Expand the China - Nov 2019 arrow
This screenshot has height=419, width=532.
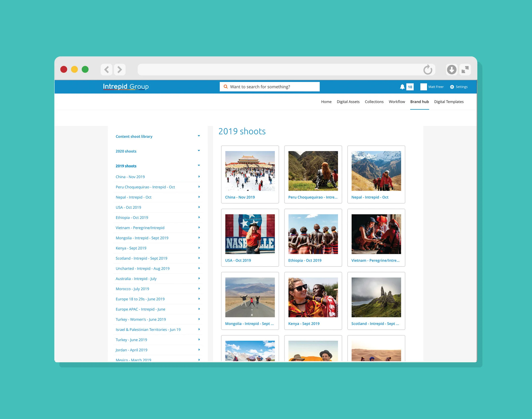click(x=199, y=177)
